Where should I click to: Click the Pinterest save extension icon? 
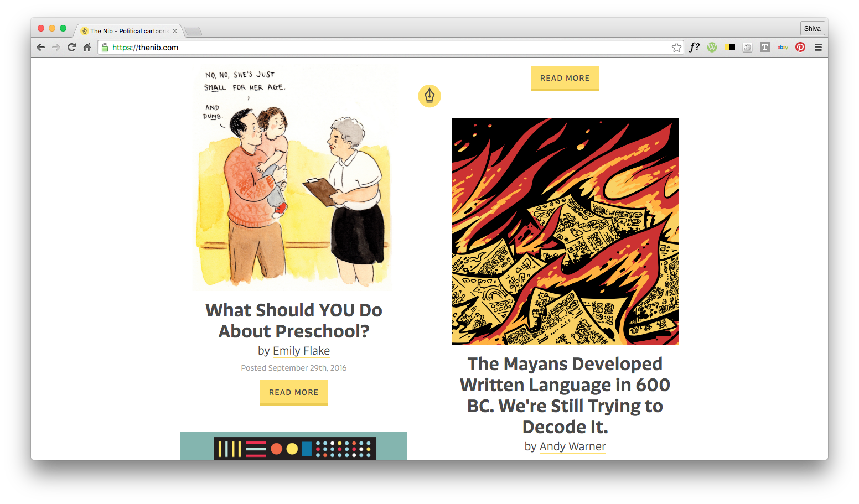click(800, 48)
